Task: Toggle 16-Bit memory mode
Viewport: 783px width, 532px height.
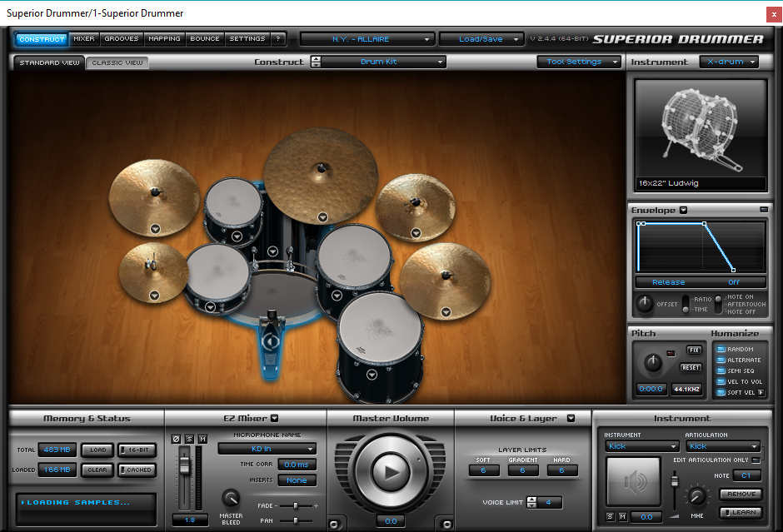Action: (137, 450)
